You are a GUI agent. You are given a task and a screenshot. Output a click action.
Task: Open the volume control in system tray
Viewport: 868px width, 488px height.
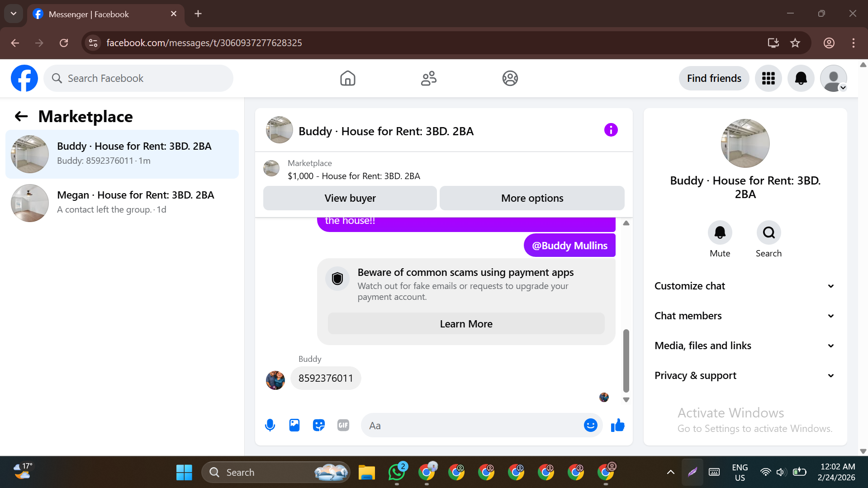pos(781,472)
